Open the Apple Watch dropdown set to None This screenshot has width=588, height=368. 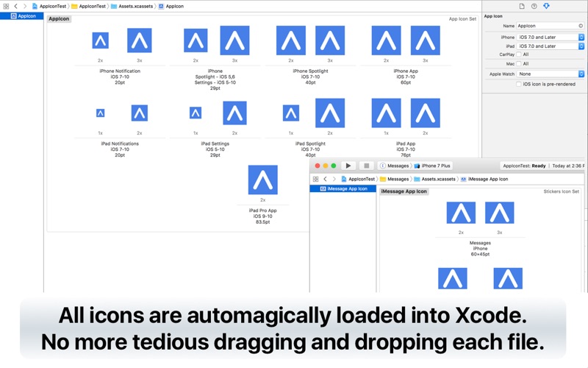pyautogui.click(x=550, y=74)
